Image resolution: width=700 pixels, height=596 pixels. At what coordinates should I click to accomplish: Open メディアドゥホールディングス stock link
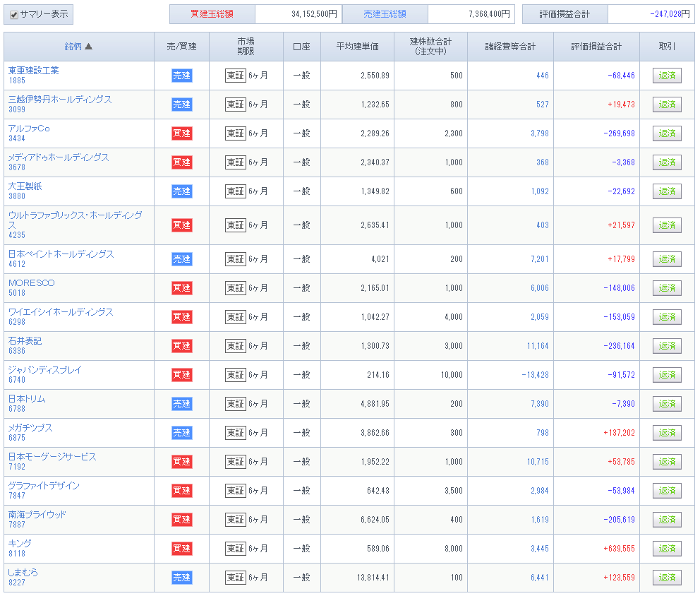click(59, 157)
